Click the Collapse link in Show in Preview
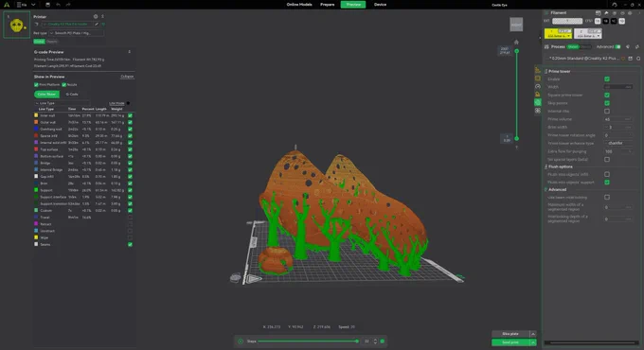This screenshot has width=644, height=350. 127,77
